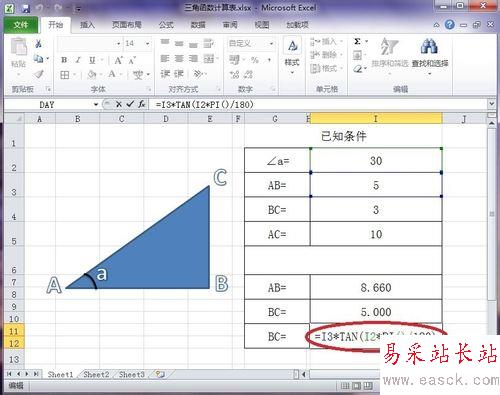Open the number format 自定义 dropdown
500x395 pixels.
coord(271,44)
